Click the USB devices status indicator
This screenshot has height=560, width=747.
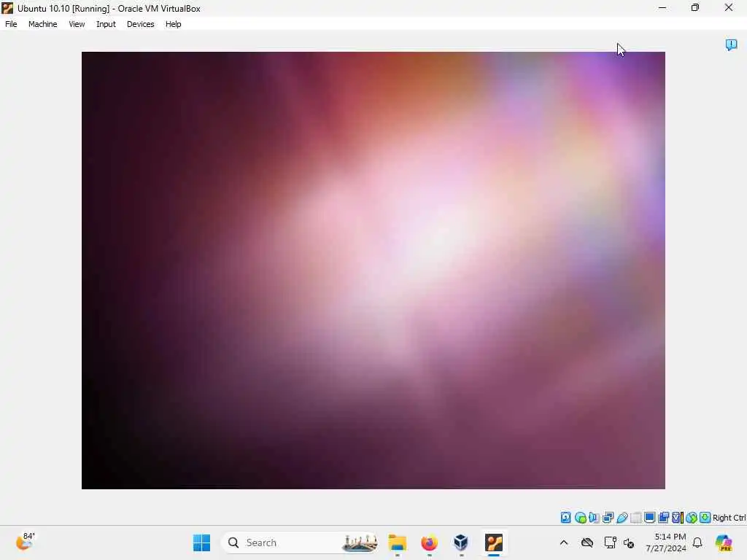[622, 518]
